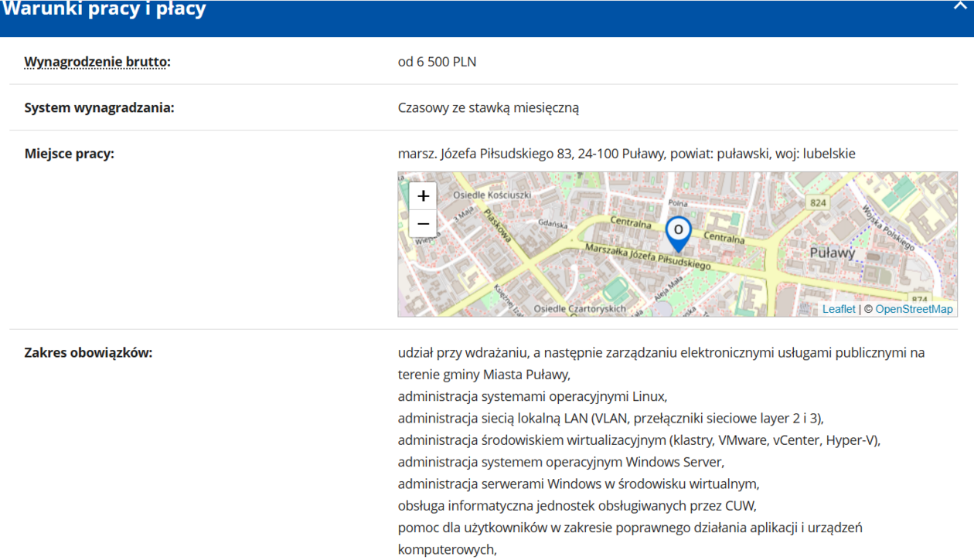Open the Leaflet attribution link
Image resolution: width=974 pixels, height=560 pixels.
click(x=839, y=309)
